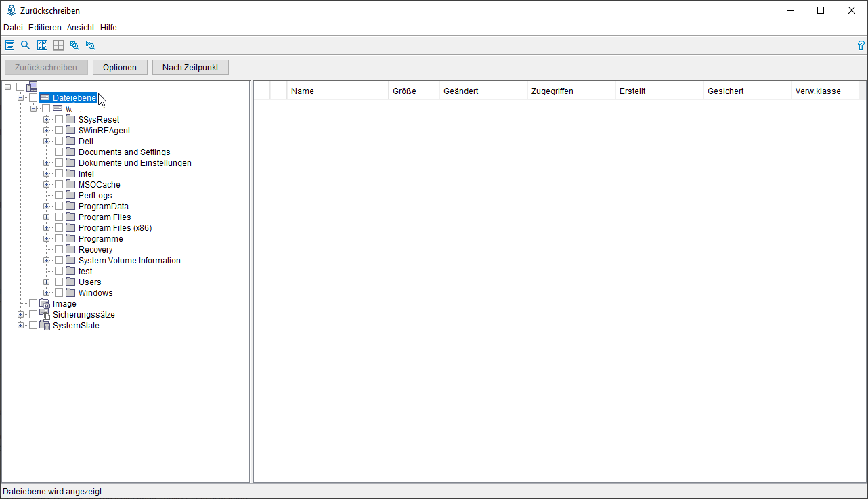Open the Datei menu
868x499 pixels.
coord(13,28)
